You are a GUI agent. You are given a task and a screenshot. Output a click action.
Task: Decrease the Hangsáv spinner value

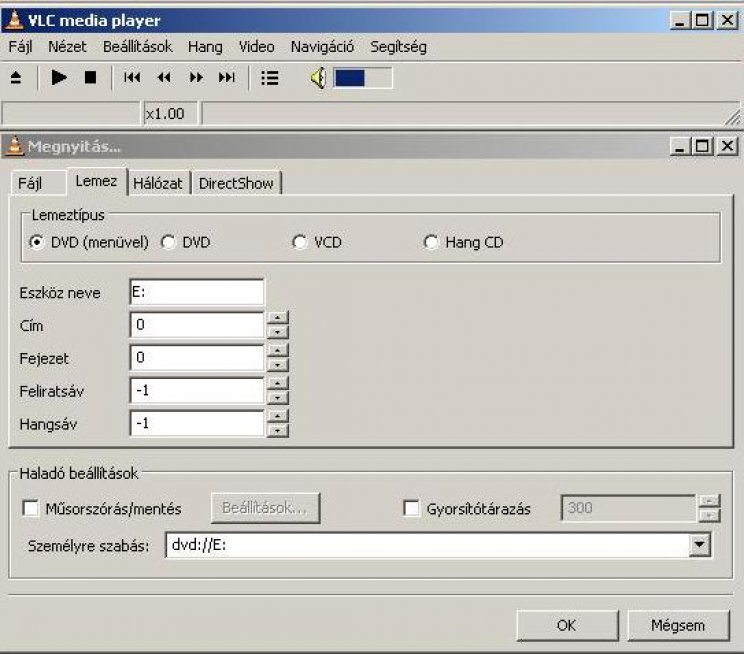278,430
